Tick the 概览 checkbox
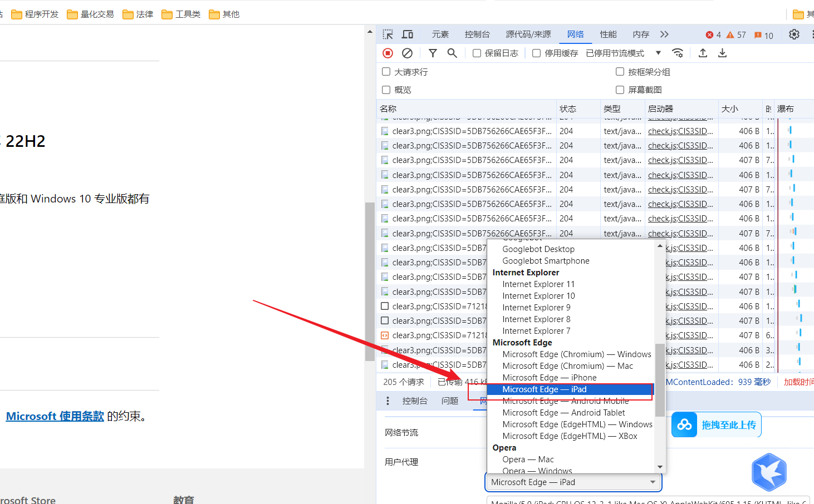This screenshot has height=504, width=814. pos(386,90)
